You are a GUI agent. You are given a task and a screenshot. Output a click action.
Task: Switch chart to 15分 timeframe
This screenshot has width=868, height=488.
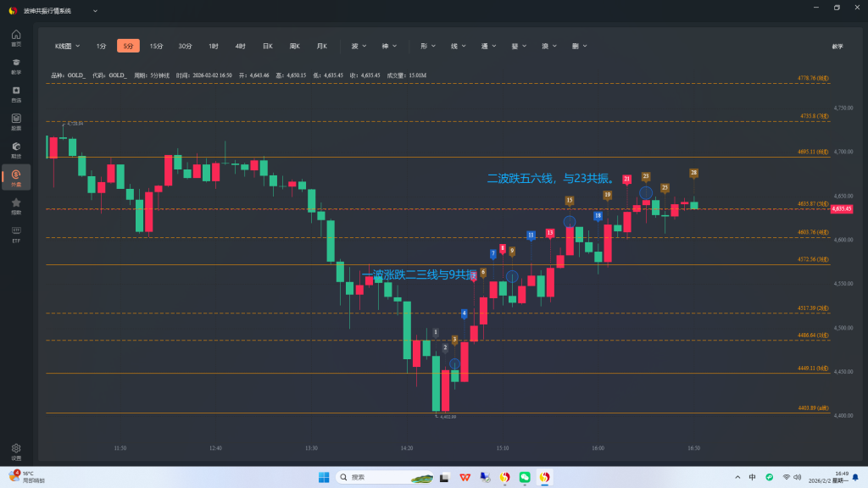[x=156, y=46]
